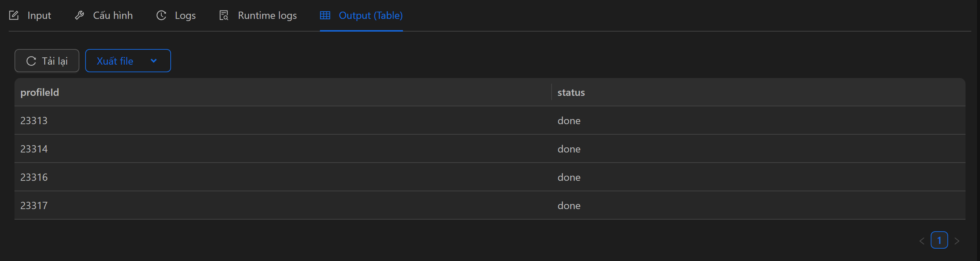Screen dimensions: 980x261
Task: Click the Cấu hình wrench icon
Action: tap(79, 16)
